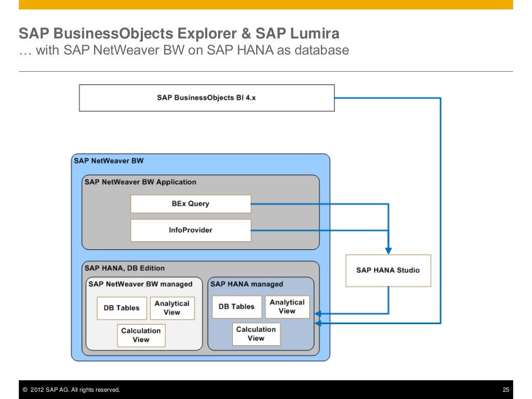Select 'DB Tables' under SAP HANA managed
The height and width of the screenshot is (399, 532).
point(237,307)
